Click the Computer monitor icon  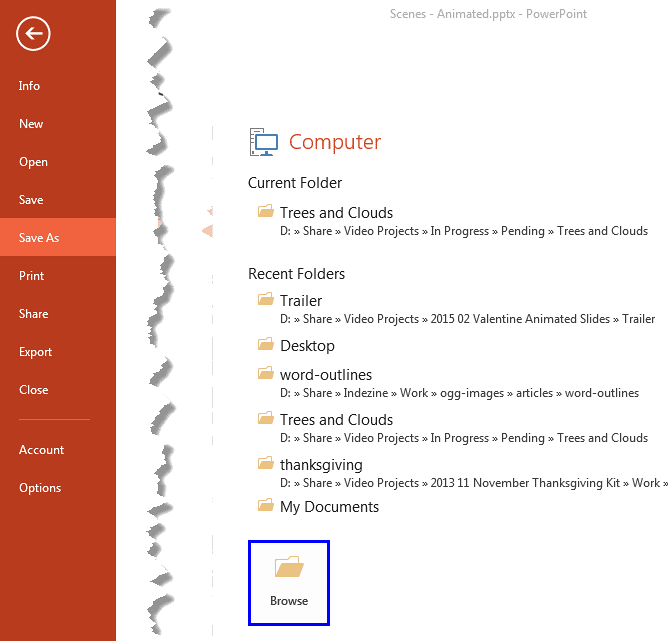coord(262,142)
